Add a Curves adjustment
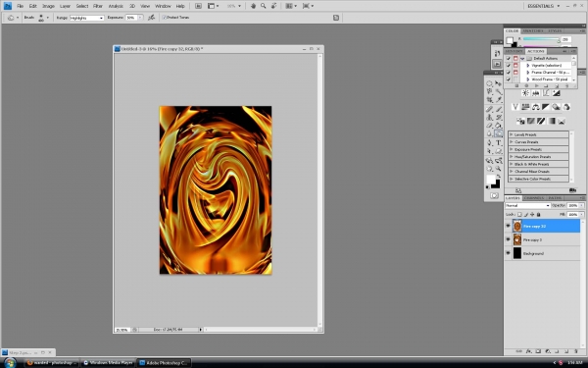This screenshot has width=588, height=368. tap(546, 93)
